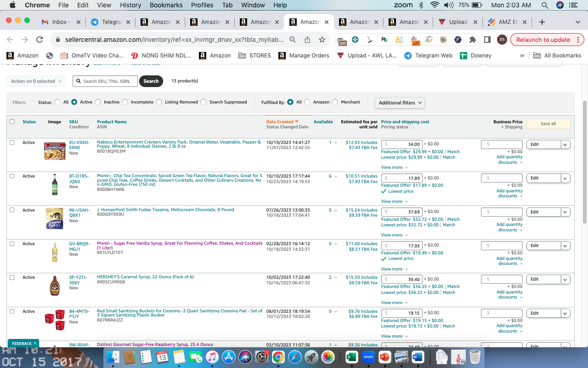This screenshot has height=368, width=588.
Task: Open a new Chrome tab
Action: (x=542, y=22)
